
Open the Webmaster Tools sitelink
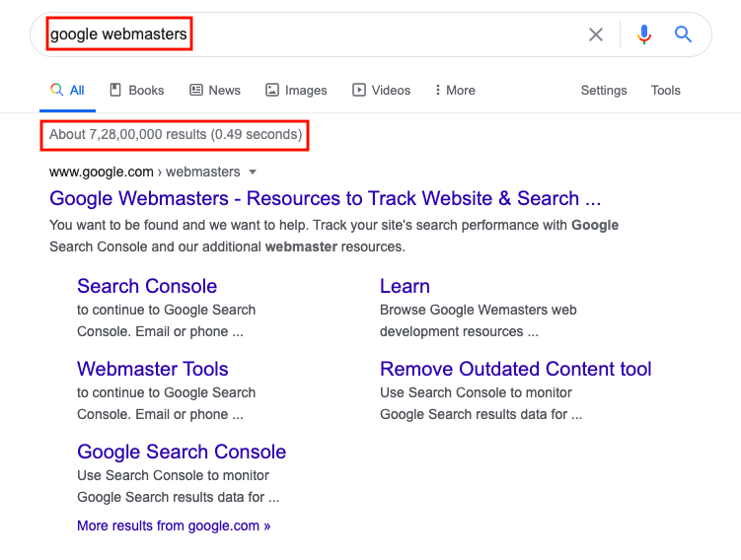[x=153, y=369]
